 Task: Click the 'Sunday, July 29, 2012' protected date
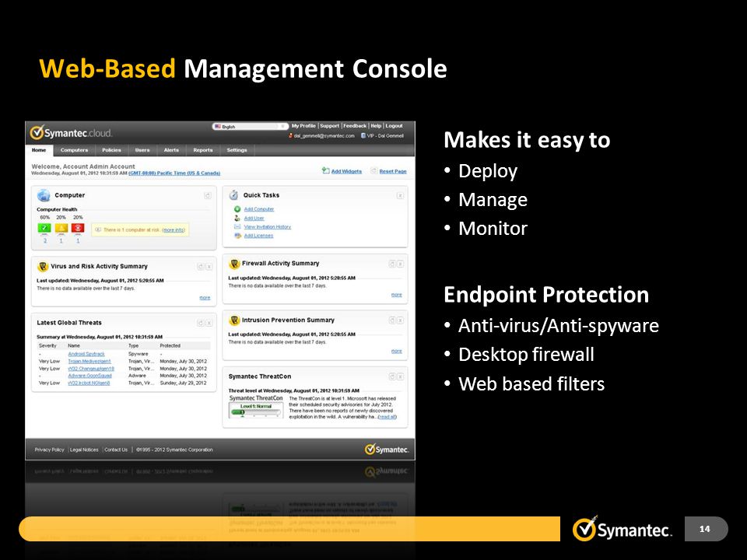coord(183,383)
